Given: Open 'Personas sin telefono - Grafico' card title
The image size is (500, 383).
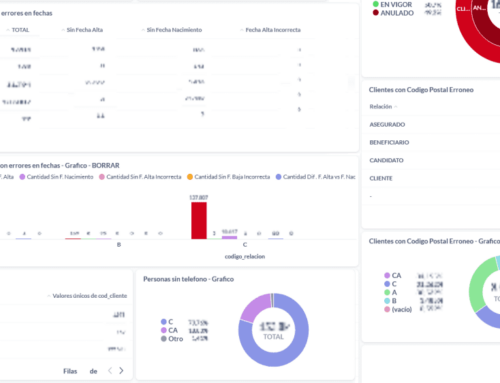Looking at the screenshot, I should point(188,279).
